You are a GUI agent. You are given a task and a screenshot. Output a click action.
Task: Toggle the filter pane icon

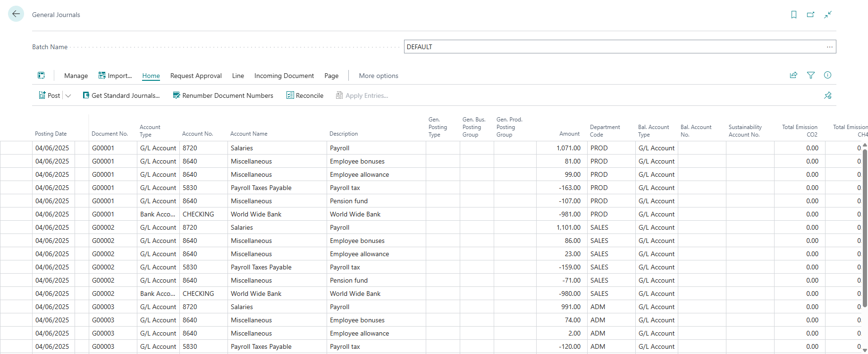tap(811, 75)
